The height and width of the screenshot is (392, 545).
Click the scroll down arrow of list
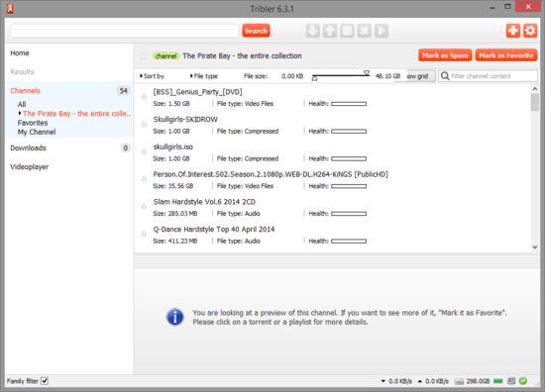click(x=535, y=247)
